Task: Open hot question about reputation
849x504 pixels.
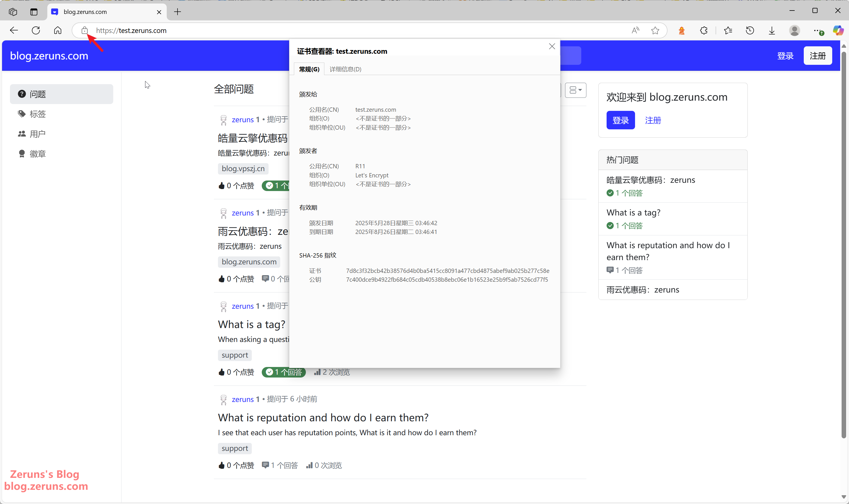Action: [x=668, y=251]
